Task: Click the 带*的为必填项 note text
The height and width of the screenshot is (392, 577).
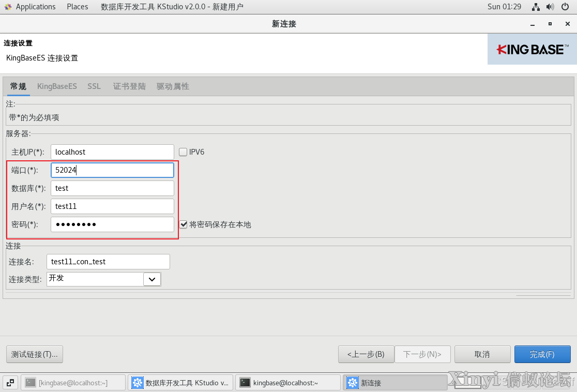Action: pyautogui.click(x=34, y=118)
